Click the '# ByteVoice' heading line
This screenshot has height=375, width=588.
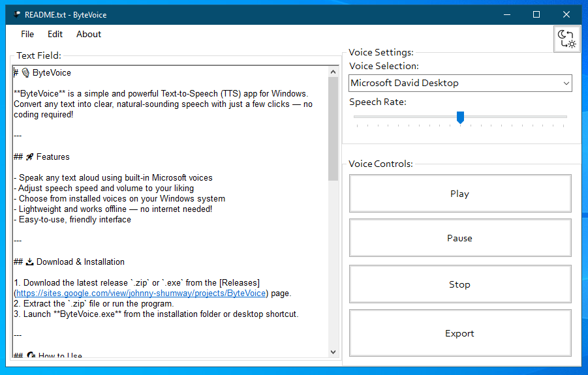coord(42,72)
